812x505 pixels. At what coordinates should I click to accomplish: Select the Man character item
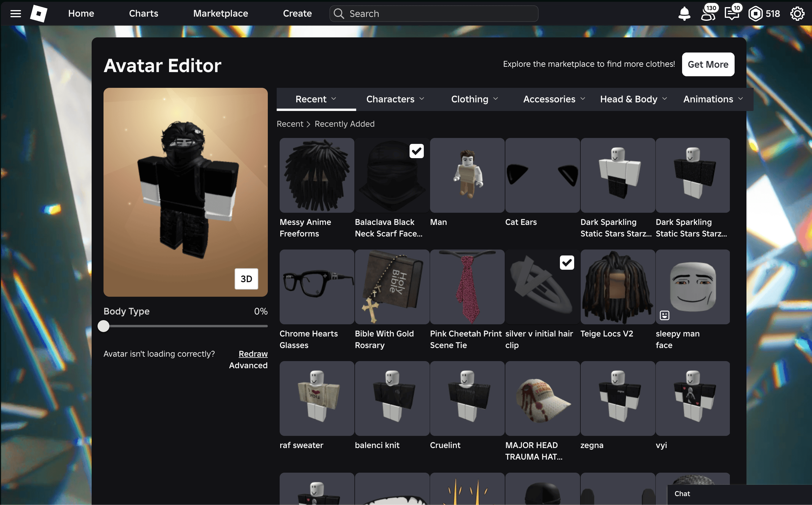(467, 175)
